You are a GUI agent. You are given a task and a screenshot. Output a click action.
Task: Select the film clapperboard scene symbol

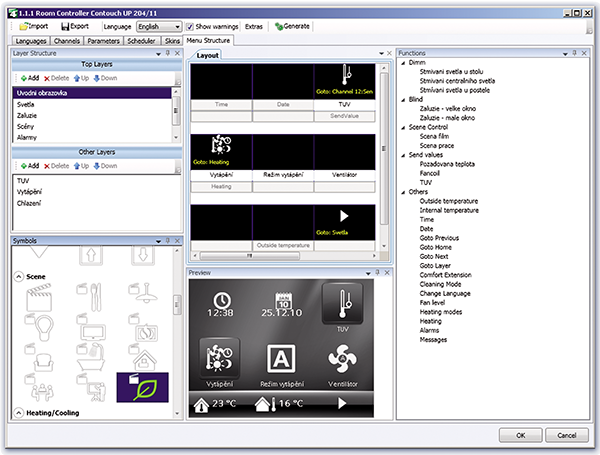click(x=39, y=297)
